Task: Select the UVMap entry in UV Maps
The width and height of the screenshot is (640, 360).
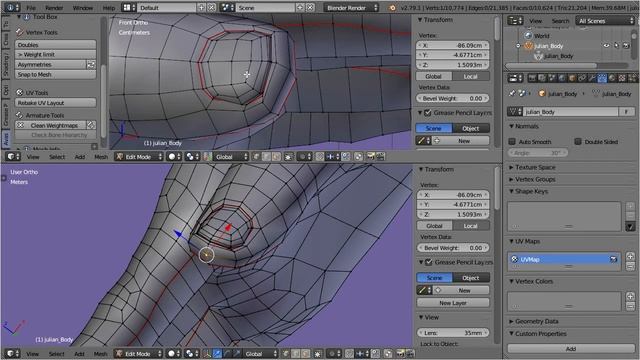Action: [564, 259]
